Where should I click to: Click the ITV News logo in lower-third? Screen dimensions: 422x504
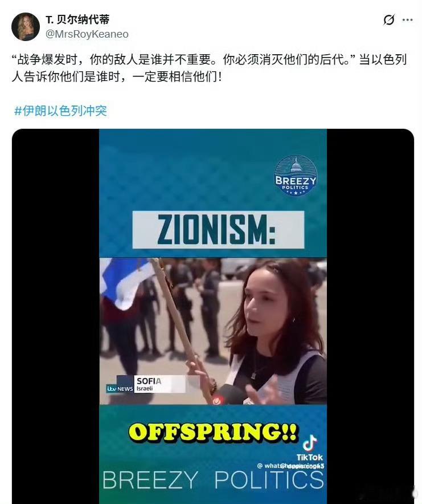click(120, 389)
